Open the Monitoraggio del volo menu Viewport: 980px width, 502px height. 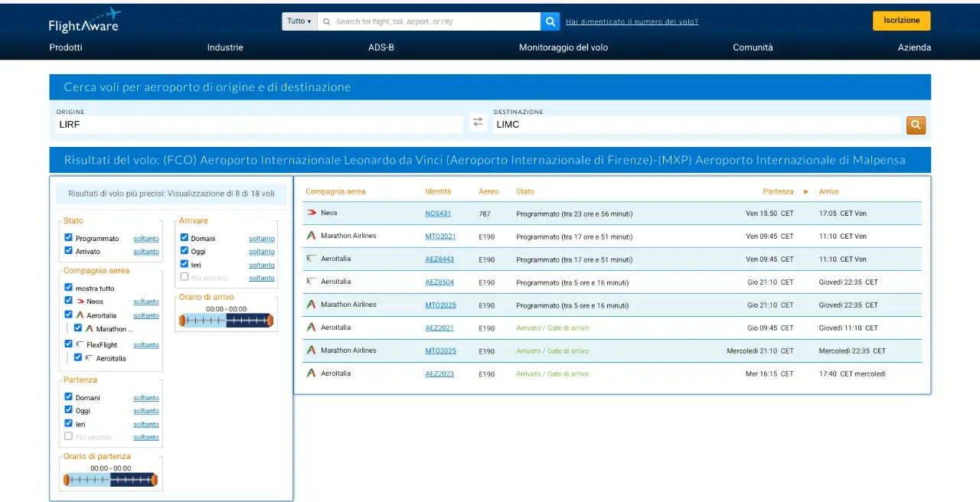coord(563,47)
